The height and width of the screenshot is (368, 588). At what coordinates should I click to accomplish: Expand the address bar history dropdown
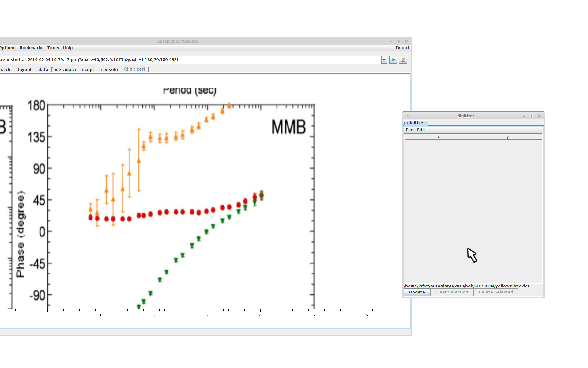(384, 60)
